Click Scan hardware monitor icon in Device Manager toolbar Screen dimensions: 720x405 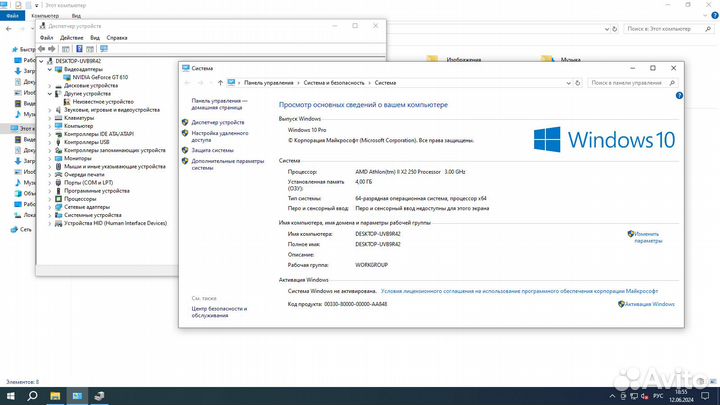(x=104, y=49)
